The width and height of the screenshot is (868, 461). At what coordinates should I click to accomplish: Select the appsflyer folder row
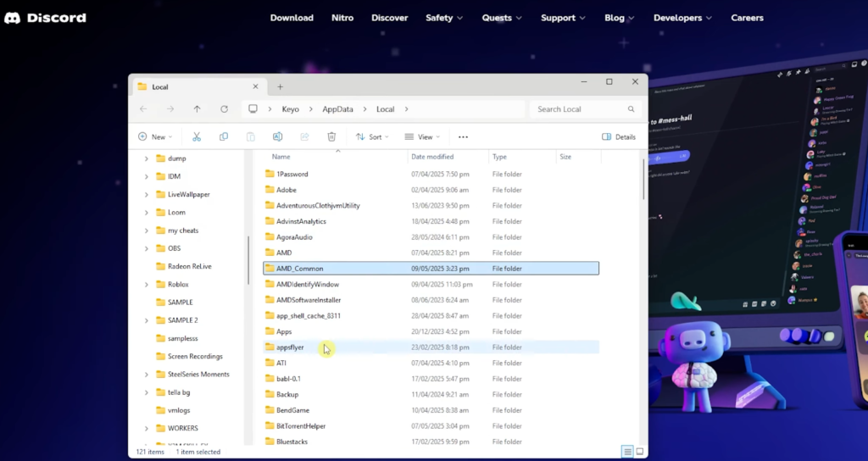(431, 347)
